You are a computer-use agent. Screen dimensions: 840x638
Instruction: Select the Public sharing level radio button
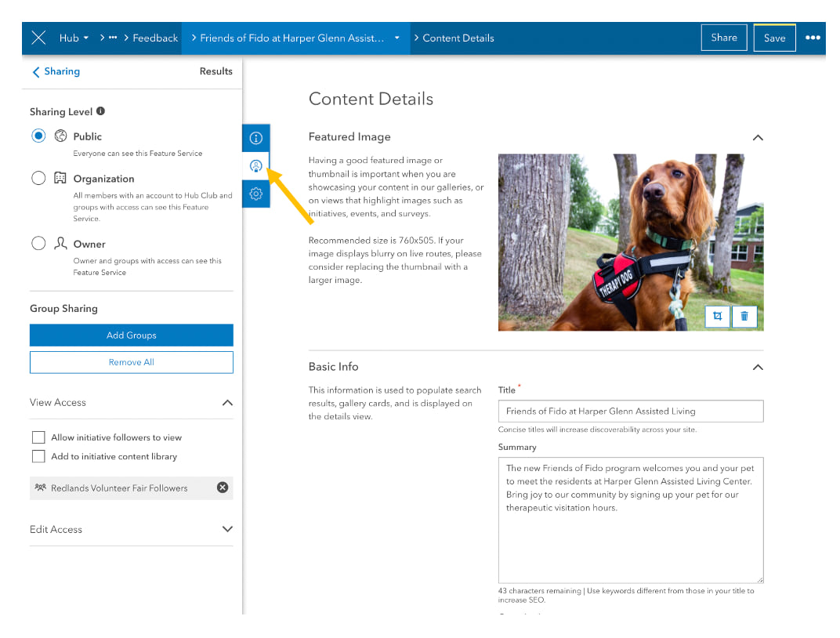(38, 135)
